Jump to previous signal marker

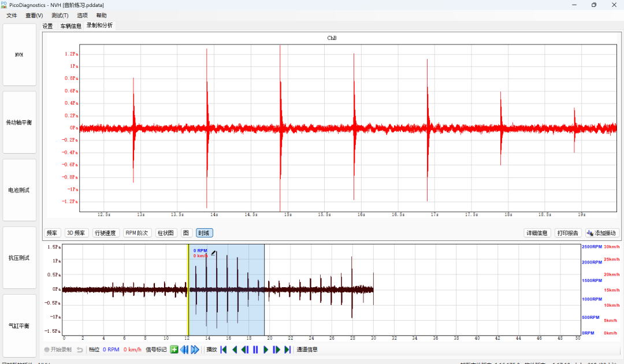coord(184,350)
